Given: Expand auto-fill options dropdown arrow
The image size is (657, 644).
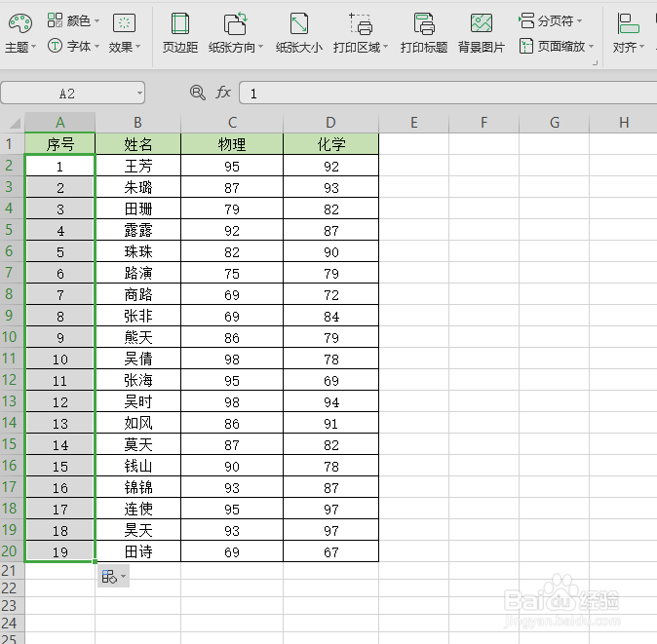Looking at the screenshot, I should coord(123,577).
